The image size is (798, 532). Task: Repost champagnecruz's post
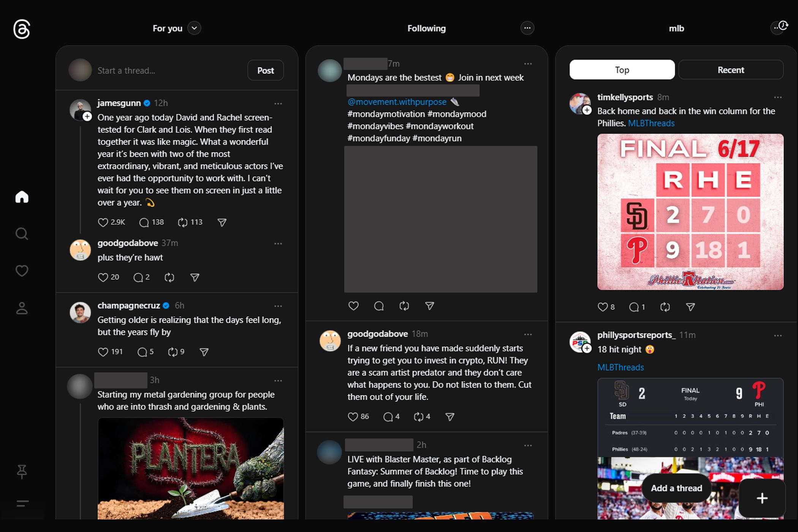pyautogui.click(x=173, y=352)
